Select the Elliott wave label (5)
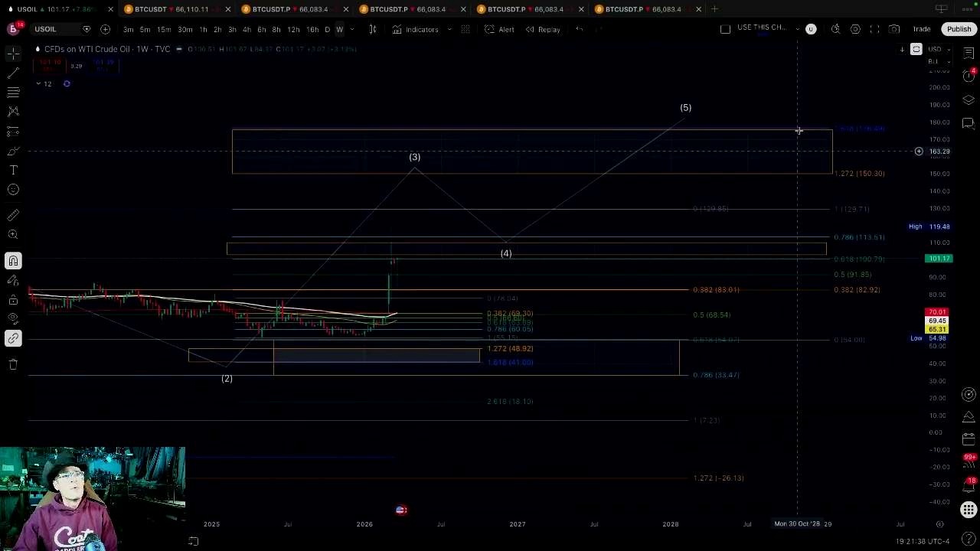The image size is (980, 551). coord(686,108)
